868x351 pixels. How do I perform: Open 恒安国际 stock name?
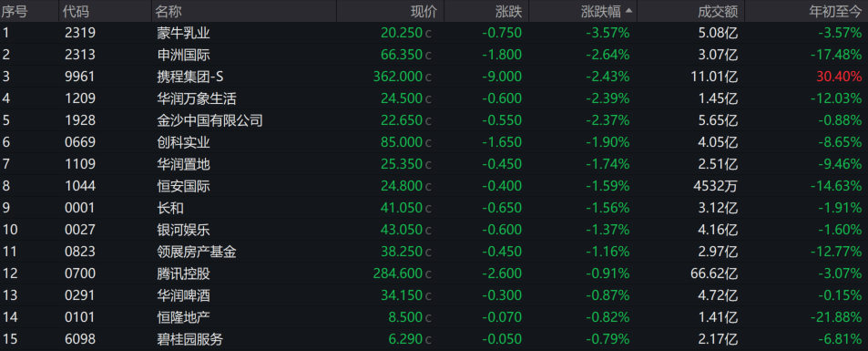[x=183, y=186]
